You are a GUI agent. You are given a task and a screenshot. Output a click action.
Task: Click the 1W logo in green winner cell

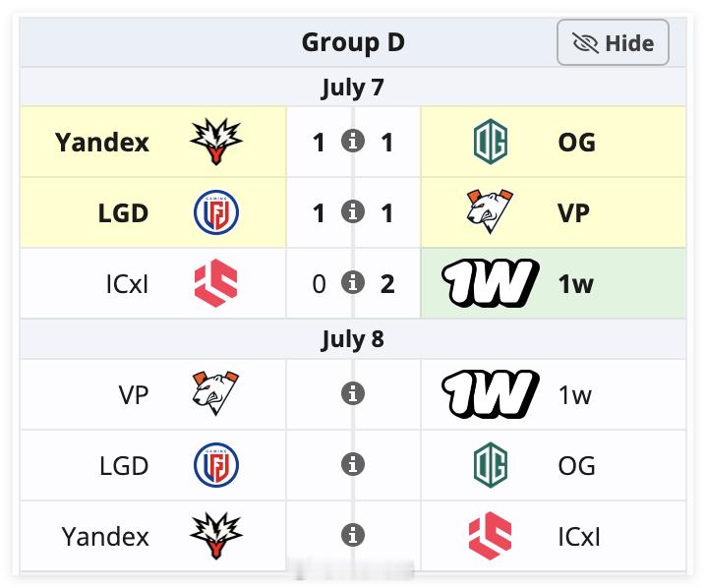point(491,283)
